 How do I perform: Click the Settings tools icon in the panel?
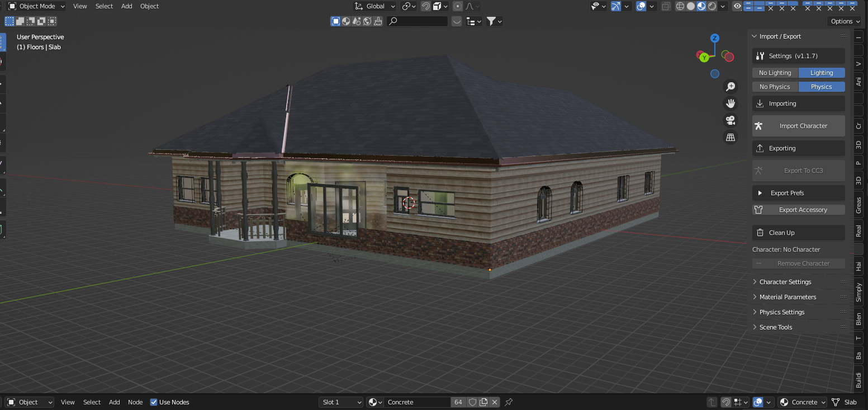pyautogui.click(x=760, y=56)
